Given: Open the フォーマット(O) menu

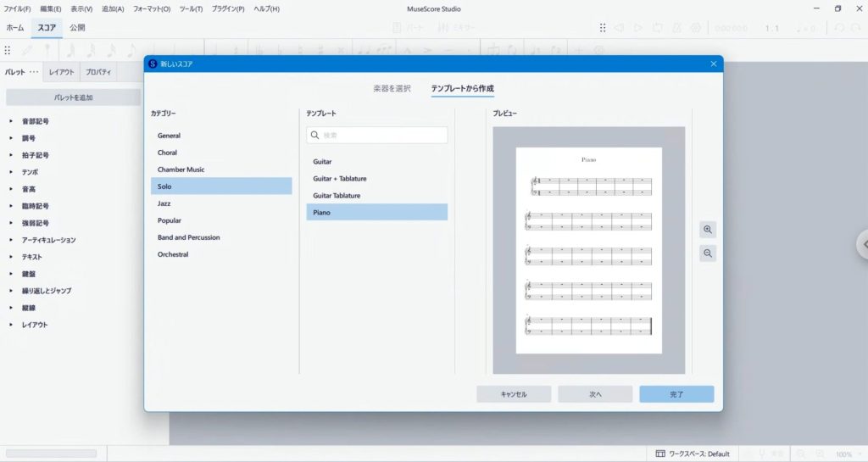Looking at the screenshot, I should (x=151, y=8).
